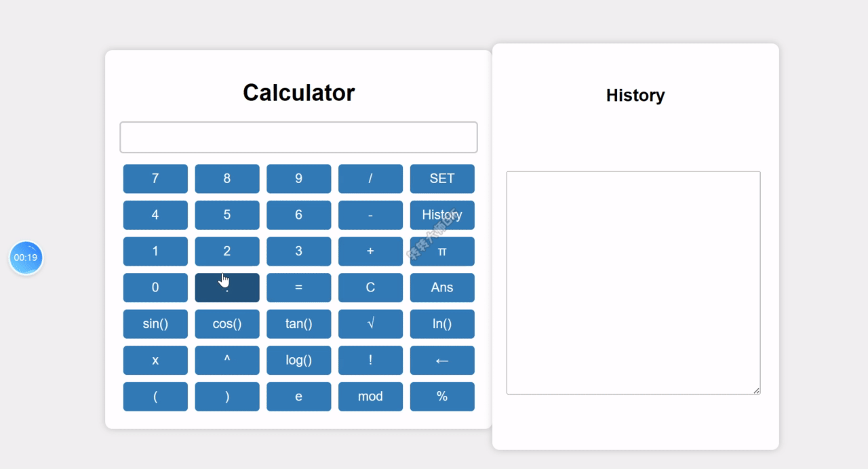Insert the exponent ^ operator
This screenshot has width=868, height=469.
(x=227, y=360)
